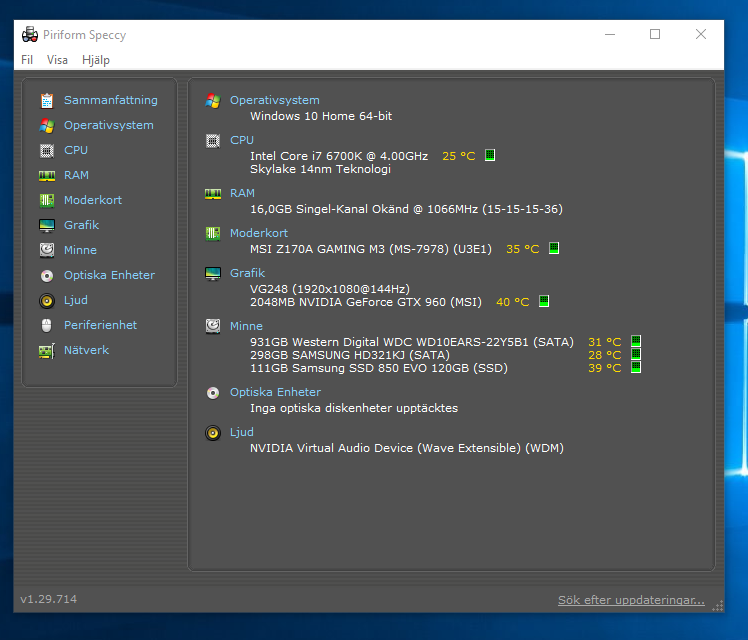Click the Optiska Enheter disc icon in sidebar
Viewport: 748px width, 640px height.
click(47, 276)
